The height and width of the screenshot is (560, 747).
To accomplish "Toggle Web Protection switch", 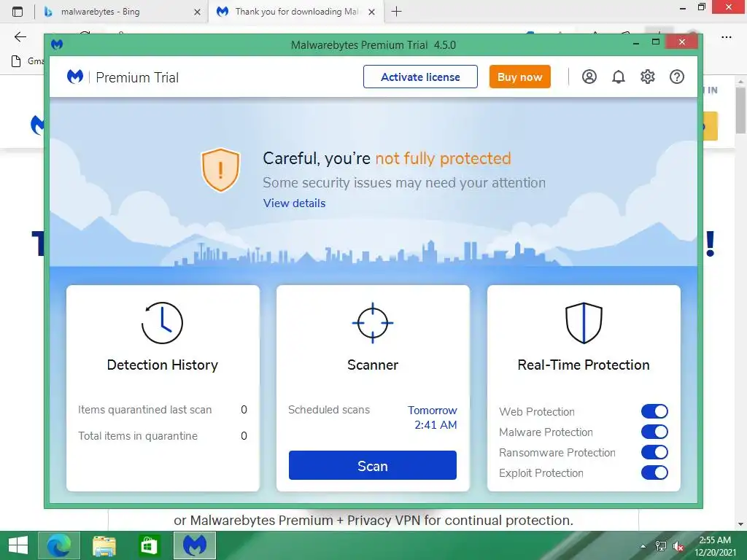I will point(654,411).
